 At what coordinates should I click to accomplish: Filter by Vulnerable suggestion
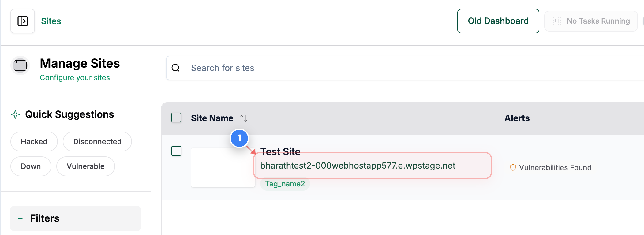pos(86,166)
